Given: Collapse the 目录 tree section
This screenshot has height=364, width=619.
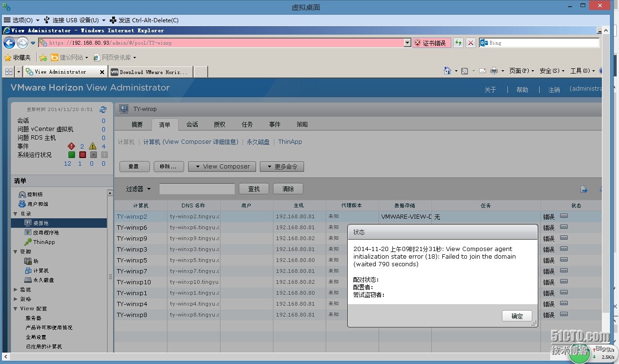Looking at the screenshot, I should 15,214.
